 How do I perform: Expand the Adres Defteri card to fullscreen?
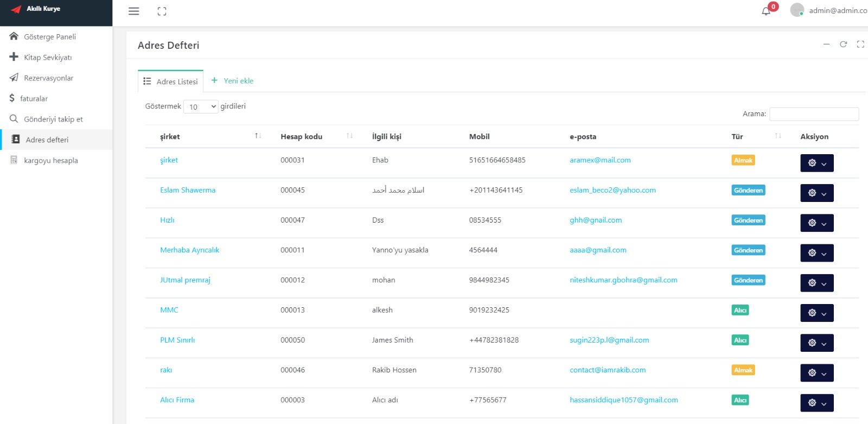(860, 45)
